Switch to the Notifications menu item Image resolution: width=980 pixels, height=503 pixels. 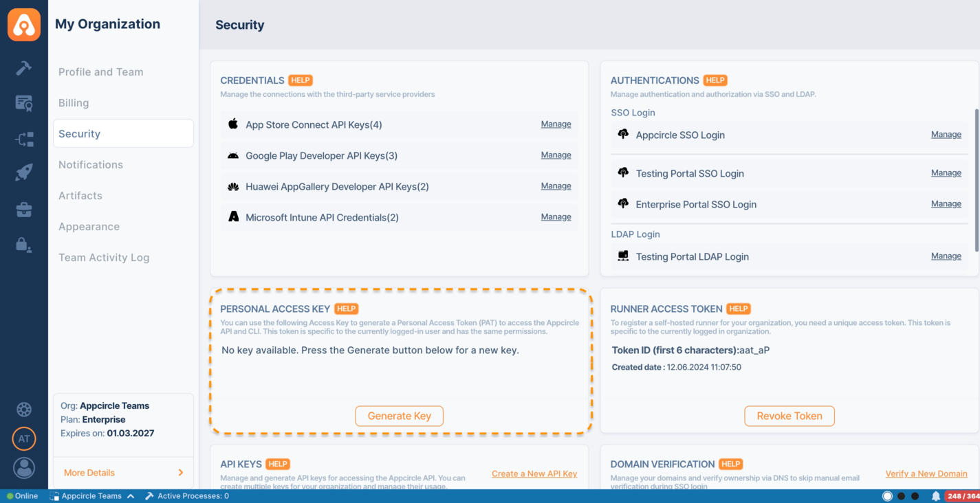pyautogui.click(x=91, y=165)
